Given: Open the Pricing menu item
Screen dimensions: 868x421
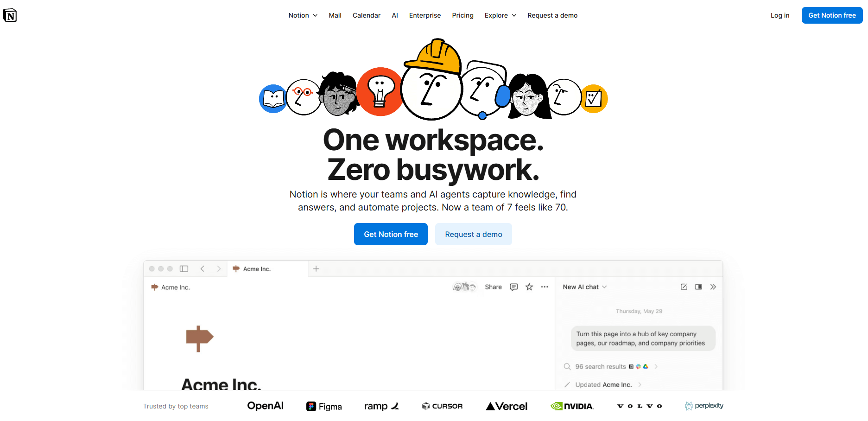Looking at the screenshot, I should click(x=463, y=15).
